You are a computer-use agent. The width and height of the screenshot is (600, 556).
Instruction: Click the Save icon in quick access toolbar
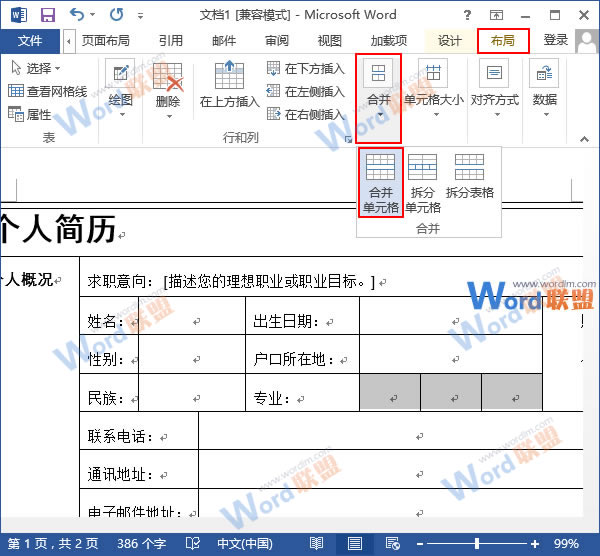(x=48, y=15)
